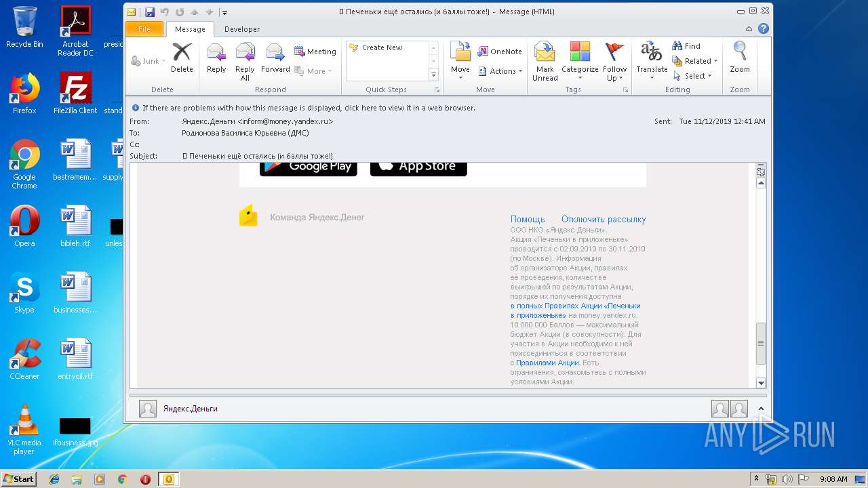Open the полных Правилах Акции link
Screen dimensions: 868x488
(x=575, y=310)
